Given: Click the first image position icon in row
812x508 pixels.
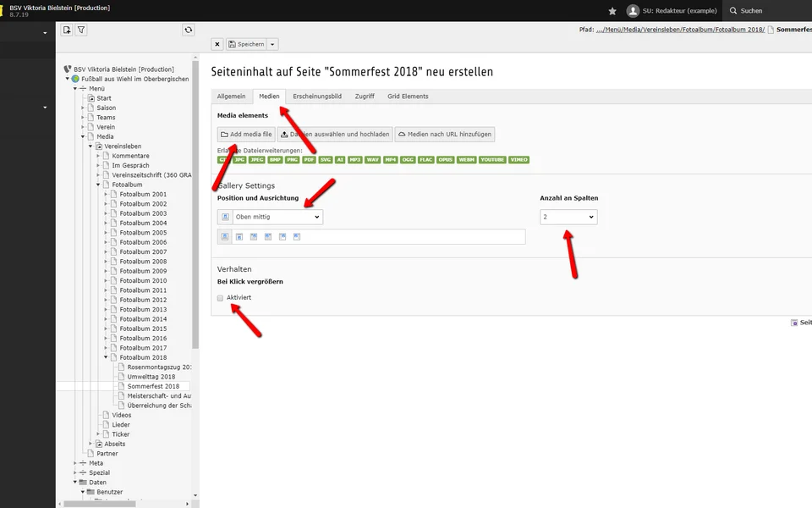Looking at the screenshot, I should pyautogui.click(x=225, y=237).
